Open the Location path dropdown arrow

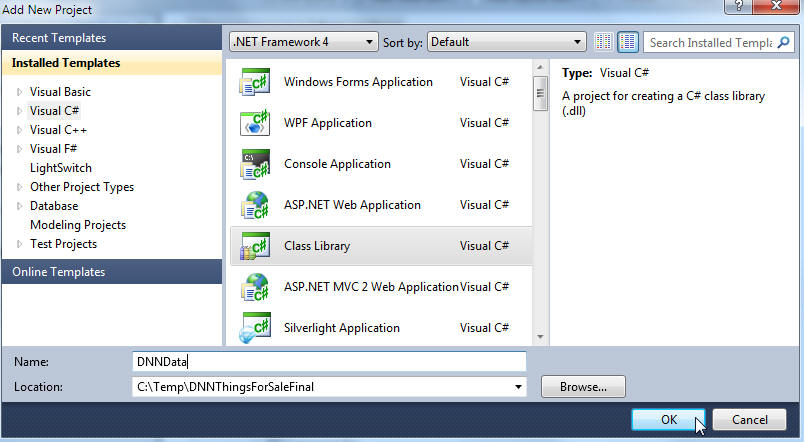518,387
